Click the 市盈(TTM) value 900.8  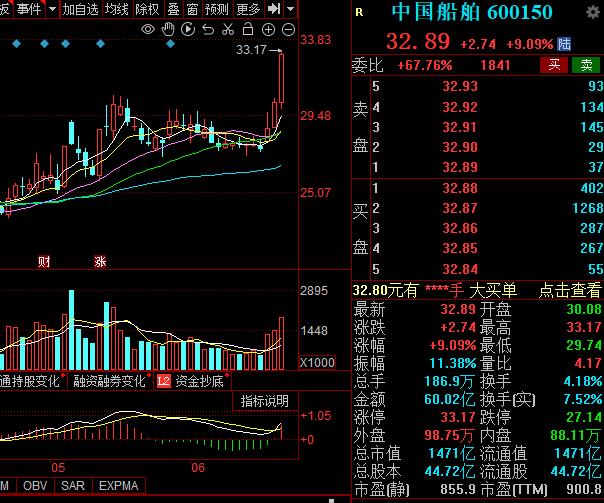pos(584,490)
